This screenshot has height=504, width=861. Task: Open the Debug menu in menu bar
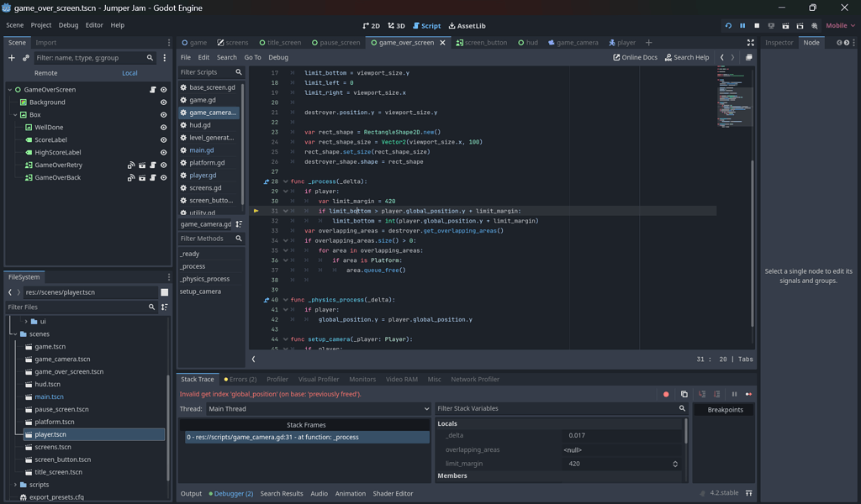coord(68,25)
